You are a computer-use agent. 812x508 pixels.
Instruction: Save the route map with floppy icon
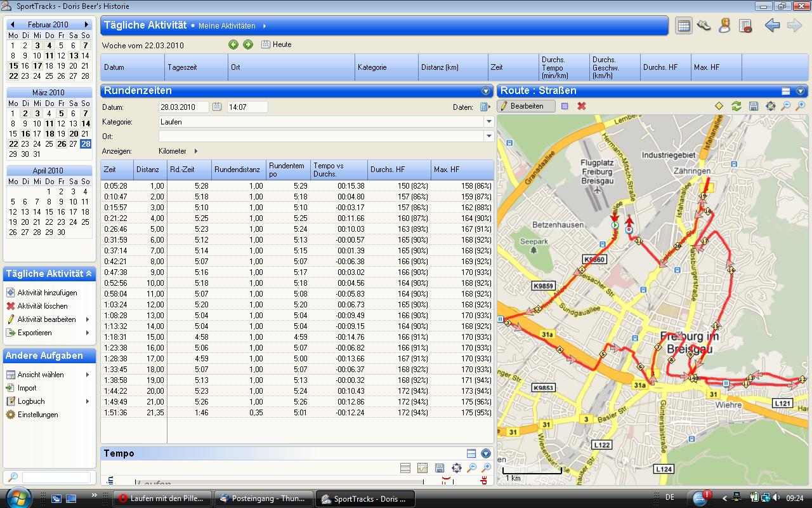(753, 106)
